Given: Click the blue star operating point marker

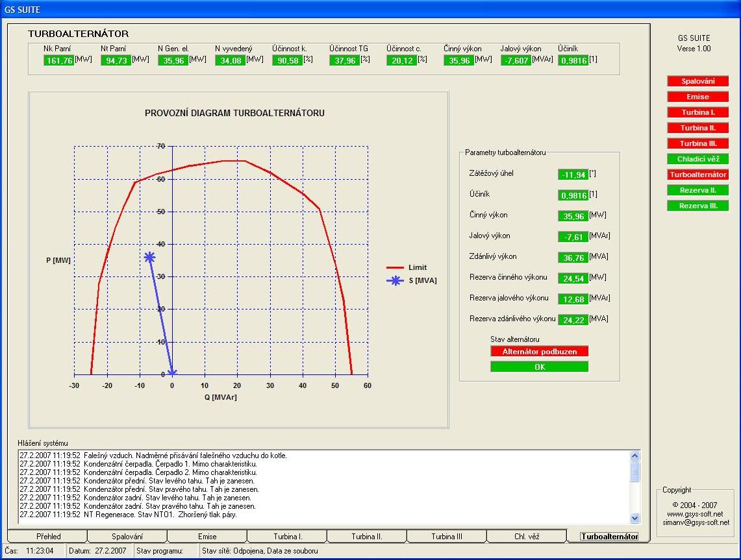Looking at the screenshot, I should 150,257.
